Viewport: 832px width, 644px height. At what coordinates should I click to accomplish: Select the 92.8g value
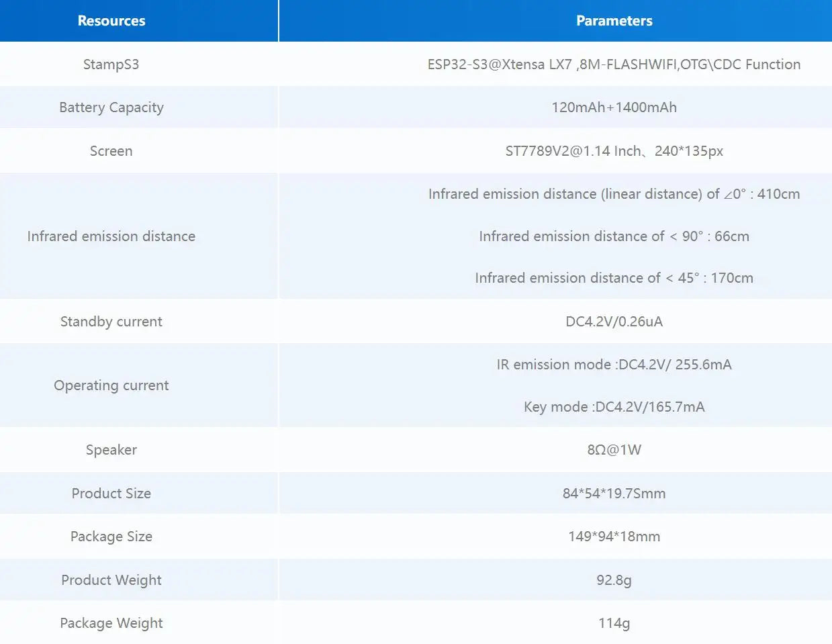(x=614, y=580)
